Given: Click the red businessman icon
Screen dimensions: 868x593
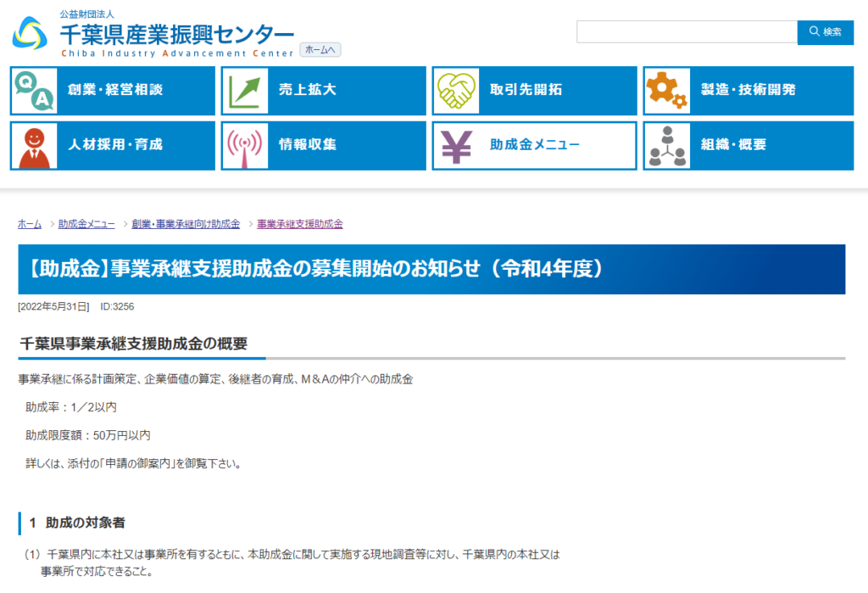Looking at the screenshot, I should pyautogui.click(x=35, y=146).
